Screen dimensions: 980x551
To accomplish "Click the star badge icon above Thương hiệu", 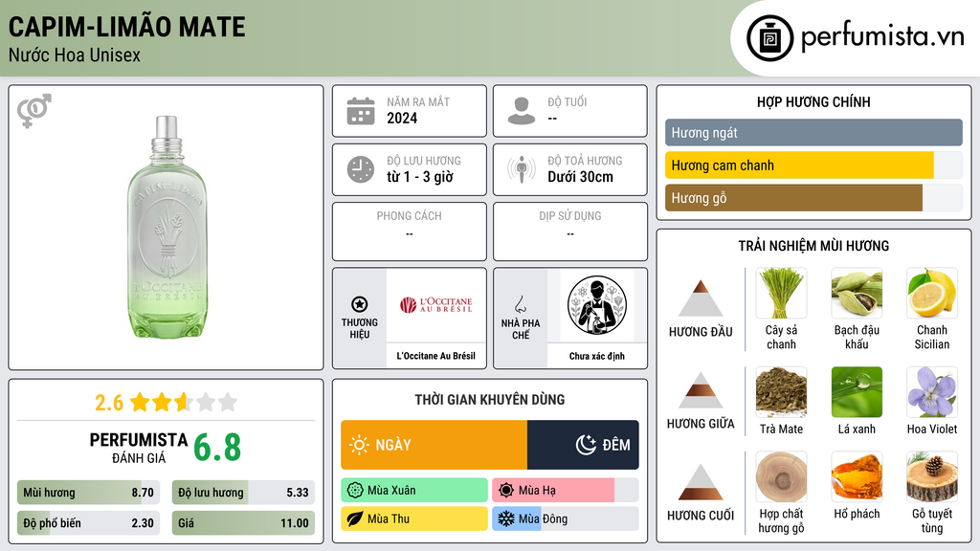I will (x=360, y=304).
